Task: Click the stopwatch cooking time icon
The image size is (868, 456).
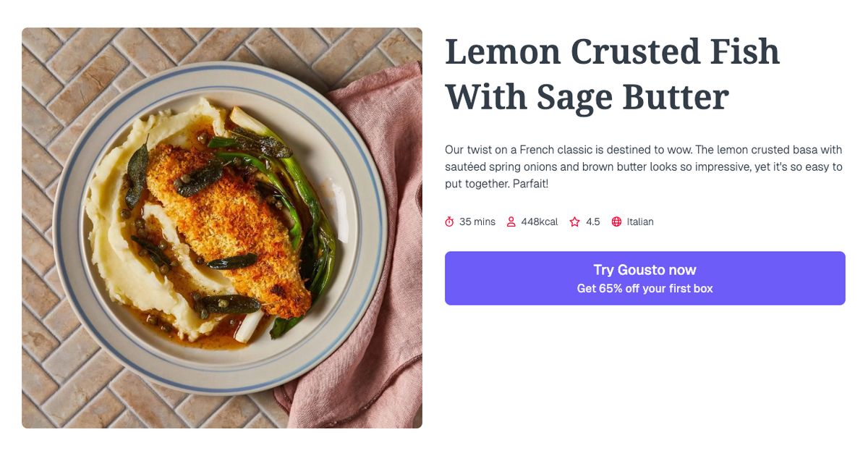Action: tap(449, 221)
